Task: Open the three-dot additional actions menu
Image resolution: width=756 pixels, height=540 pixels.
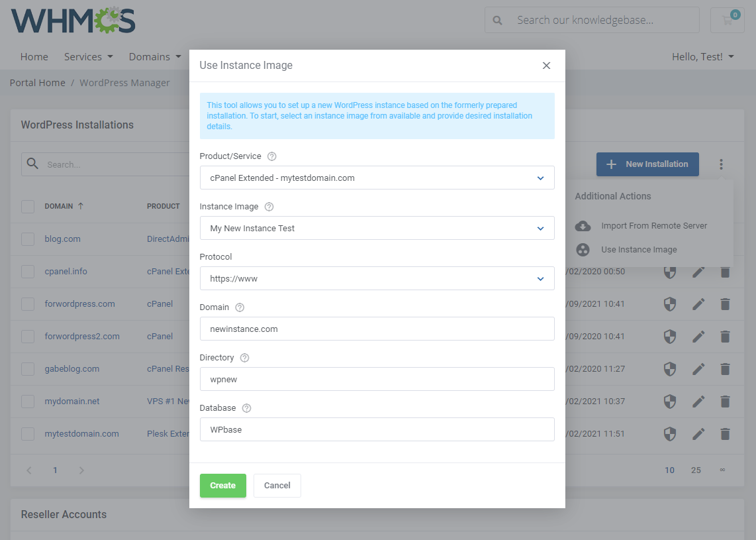Action: (721, 164)
